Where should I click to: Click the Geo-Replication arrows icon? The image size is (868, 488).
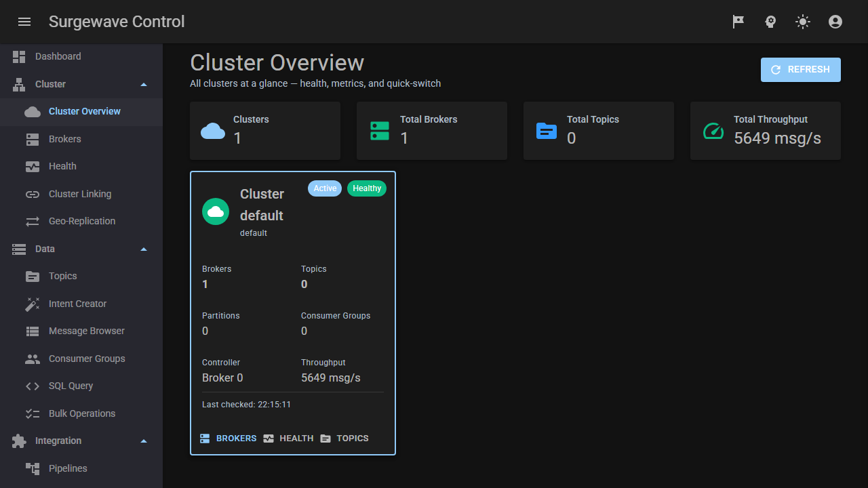point(33,222)
